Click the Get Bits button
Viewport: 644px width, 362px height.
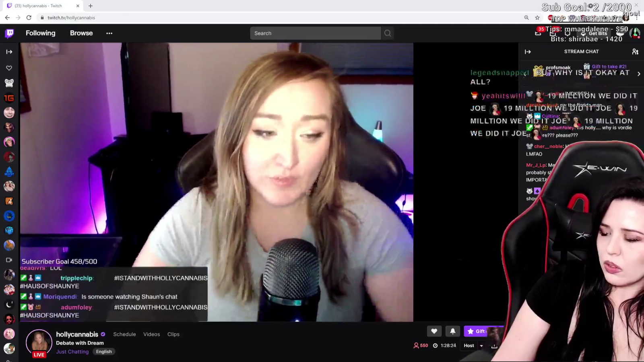[595, 33]
